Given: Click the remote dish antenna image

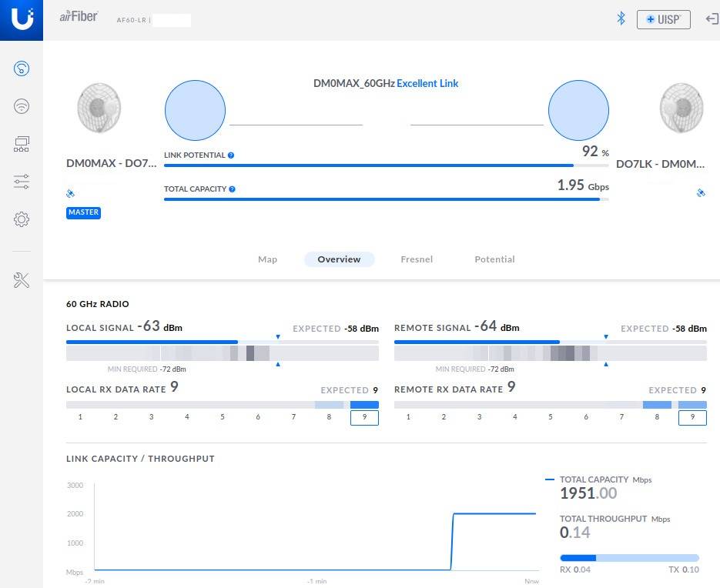Looking at the screenshot, I should click(681, 109).
